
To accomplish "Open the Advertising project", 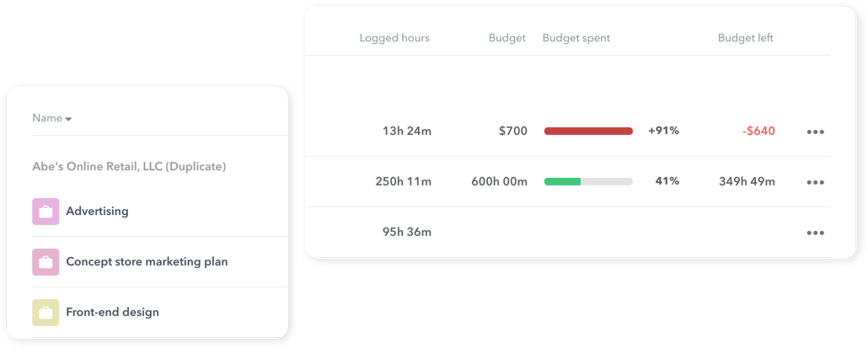I will coord(98,211).
